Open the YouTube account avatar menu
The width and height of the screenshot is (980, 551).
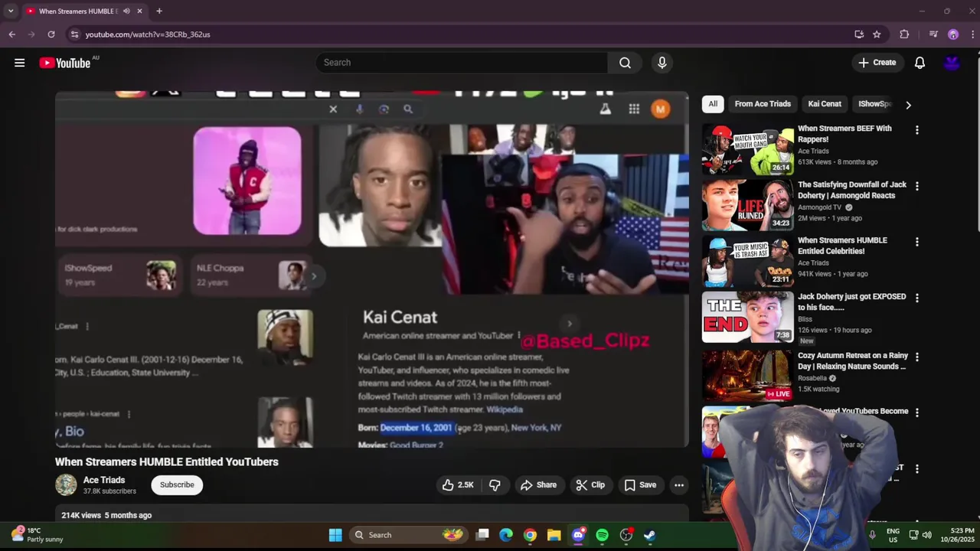tap(952, 63)
